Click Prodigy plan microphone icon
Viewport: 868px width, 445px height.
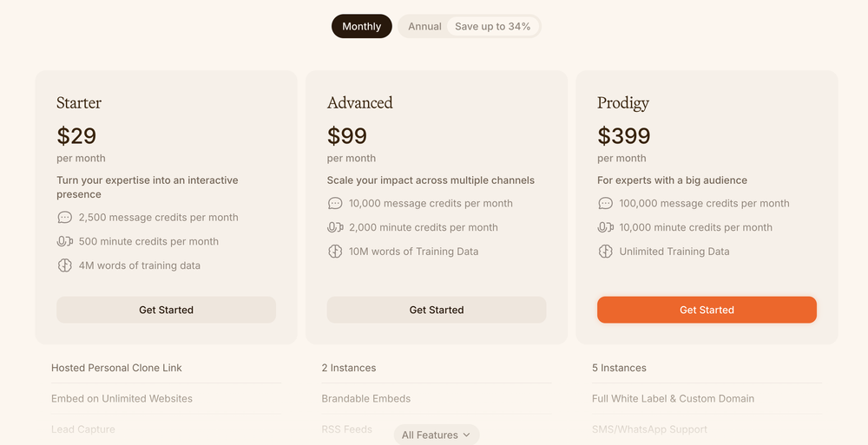point(606,227)
